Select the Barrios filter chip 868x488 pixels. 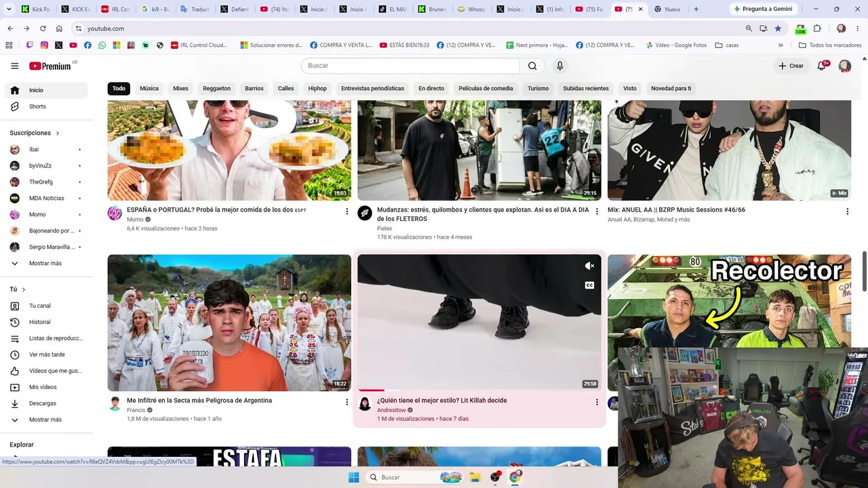coord(254,88)
